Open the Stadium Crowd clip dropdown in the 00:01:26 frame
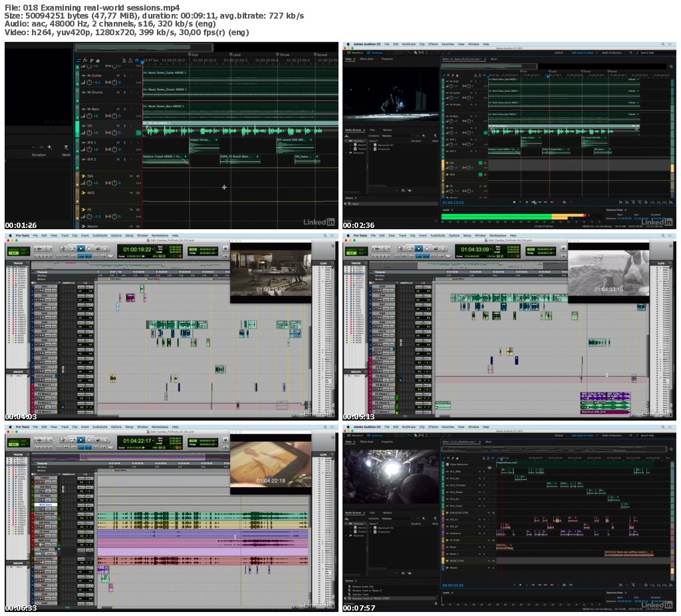This screenshot has width=681, height=616. [186, 157]
